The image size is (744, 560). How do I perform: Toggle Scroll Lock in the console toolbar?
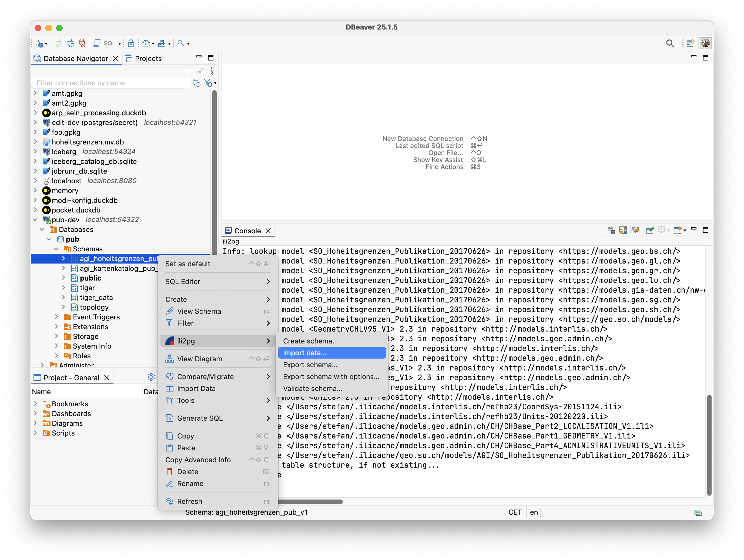point(623,230)
